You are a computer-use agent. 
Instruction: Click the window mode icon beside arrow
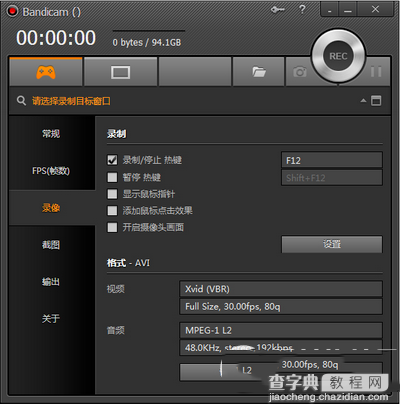pyautogui.click(x=376, y=100)
